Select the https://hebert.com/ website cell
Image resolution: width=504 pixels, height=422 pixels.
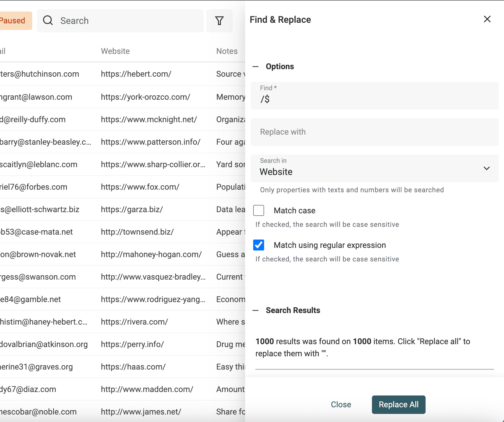click(136, 74)
